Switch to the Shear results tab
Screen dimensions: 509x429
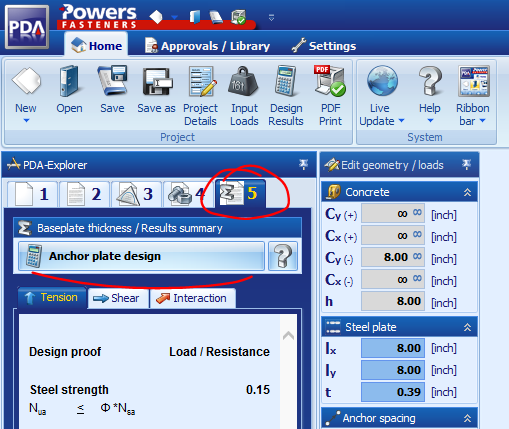(118, 298)
